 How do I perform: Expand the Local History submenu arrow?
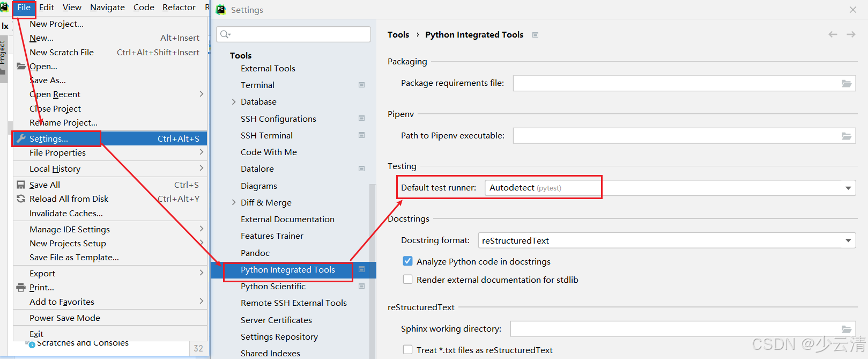pyautogui.click(x=202, y=168)
